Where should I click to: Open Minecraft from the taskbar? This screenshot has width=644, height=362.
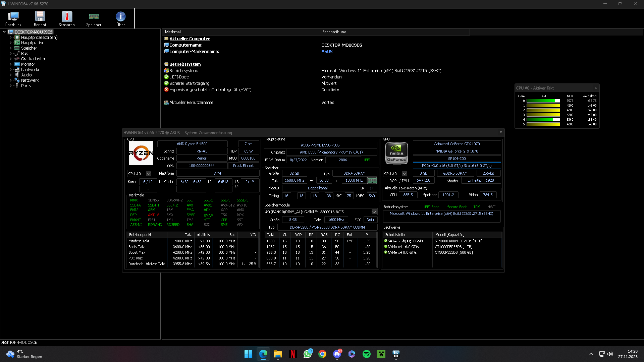(x=381, y=354)
